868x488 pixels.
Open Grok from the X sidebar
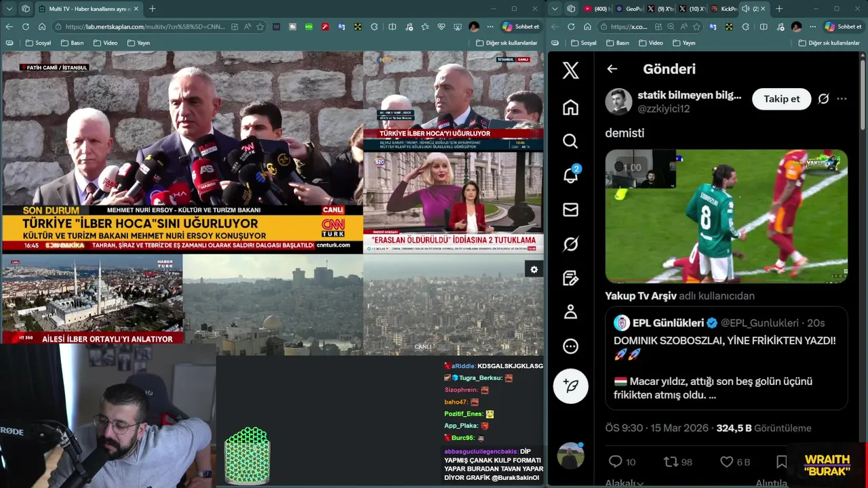pyautogui.click(x=570, y=244)
